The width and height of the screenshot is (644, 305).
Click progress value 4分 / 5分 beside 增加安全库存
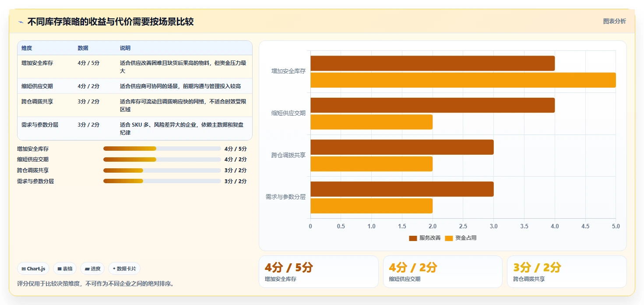click(236, 149)
